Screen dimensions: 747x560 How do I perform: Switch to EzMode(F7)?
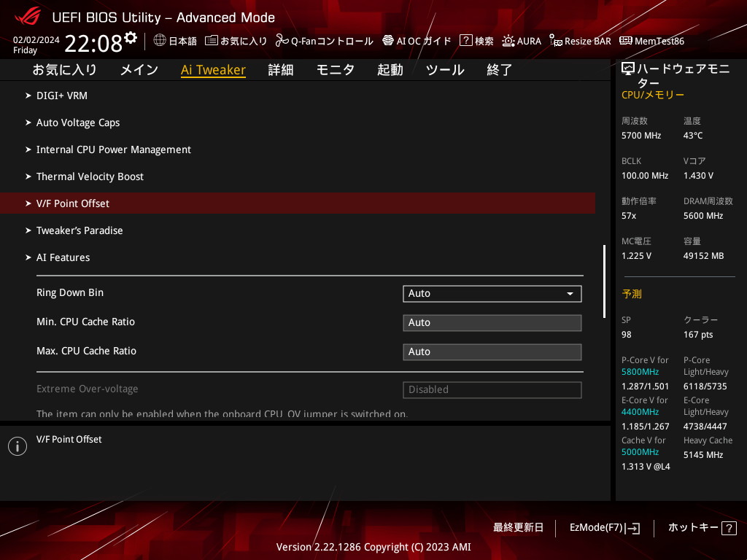pos(605,528)
